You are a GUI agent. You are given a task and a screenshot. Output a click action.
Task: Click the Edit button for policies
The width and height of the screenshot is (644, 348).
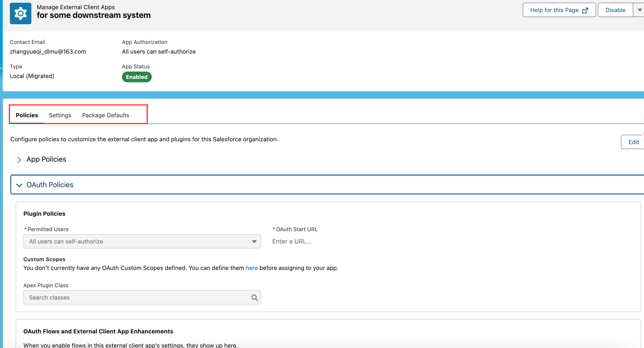pyautogui.click(x=633, y=142)
